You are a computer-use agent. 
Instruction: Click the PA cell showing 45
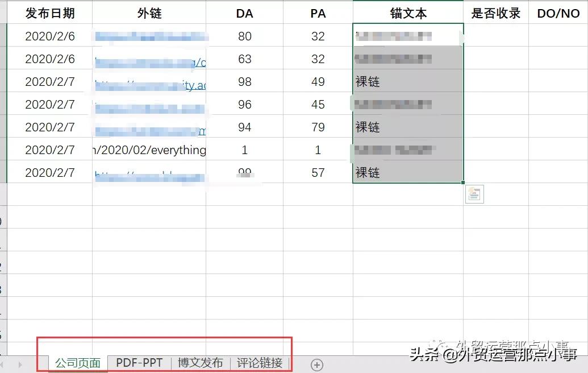pyautogui.click(x=318, y=104)
